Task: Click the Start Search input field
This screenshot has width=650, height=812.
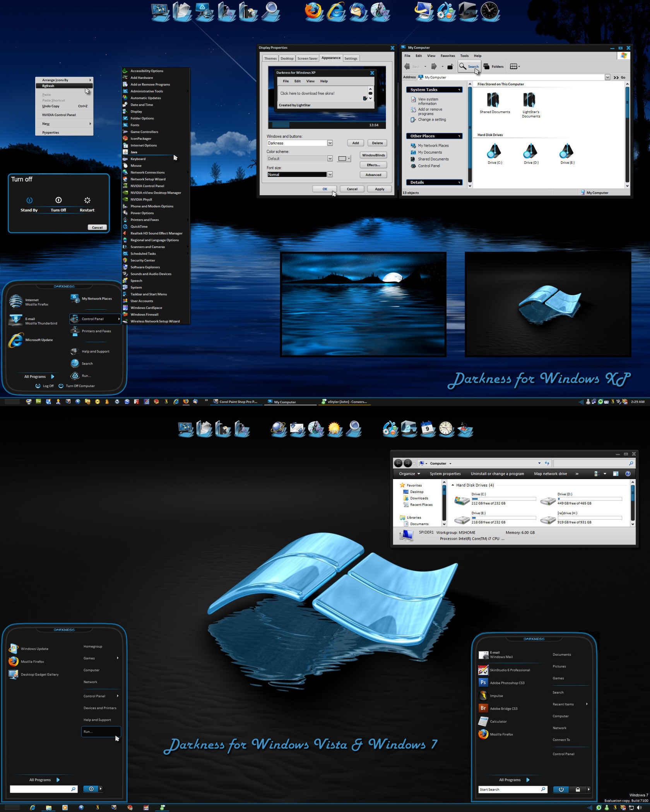Action: 513,790
